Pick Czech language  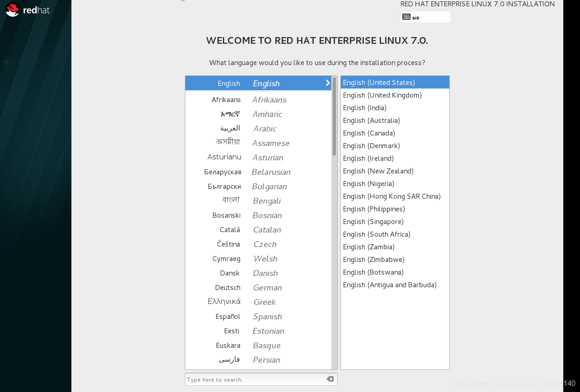pos(258,244)
